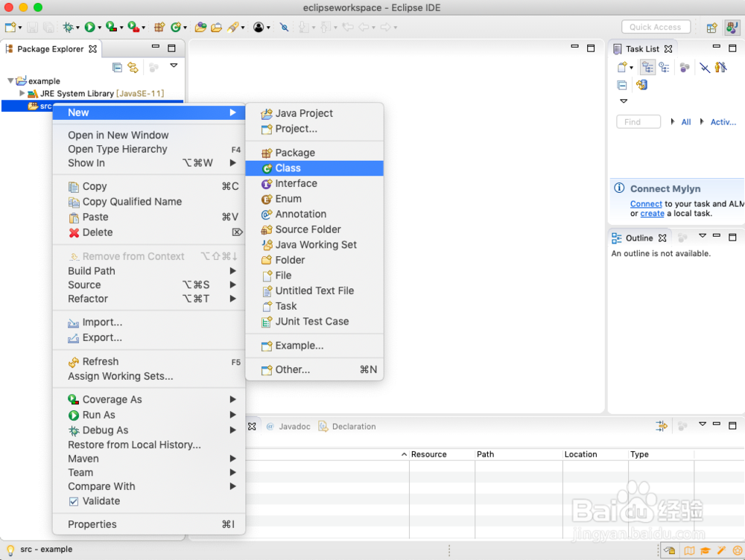Click the Location column header
745x560 pixels.
pos(595,454)
